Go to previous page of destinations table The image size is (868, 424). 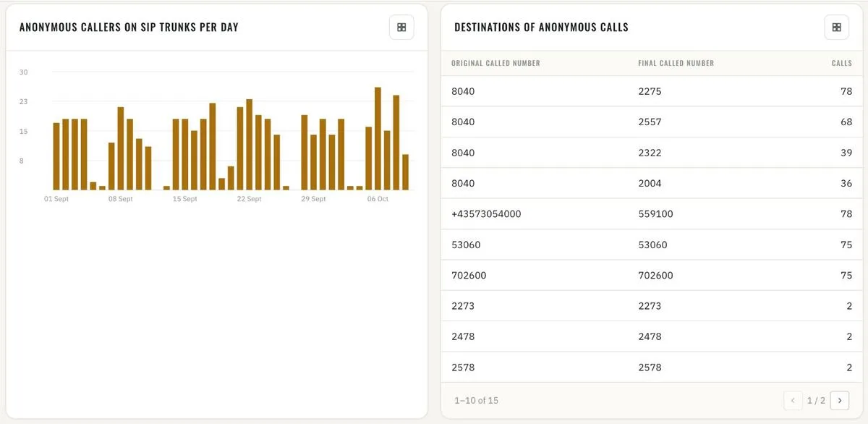click(793, 400)
